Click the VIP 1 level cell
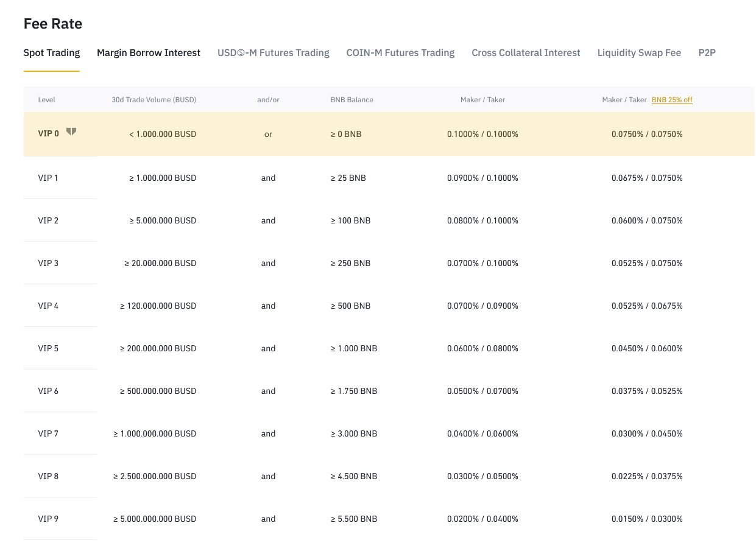The width and height of the screenshot is (756, 554). [x=48, y=178]
